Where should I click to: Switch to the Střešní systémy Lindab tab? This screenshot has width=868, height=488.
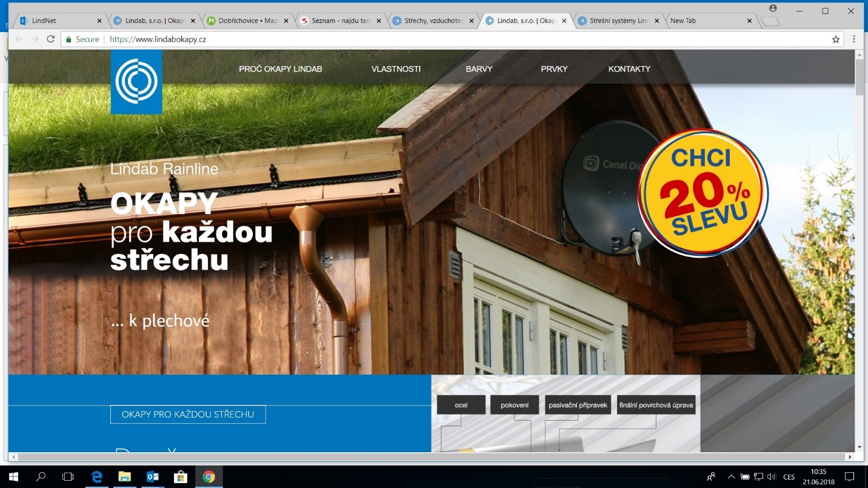point(618,21)
